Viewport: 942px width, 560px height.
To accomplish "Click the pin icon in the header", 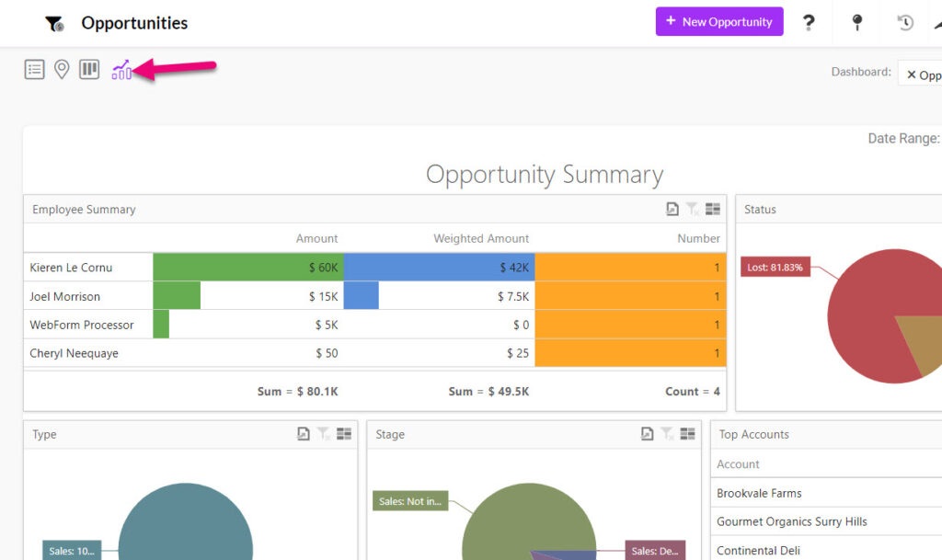I will click(857, 23).
